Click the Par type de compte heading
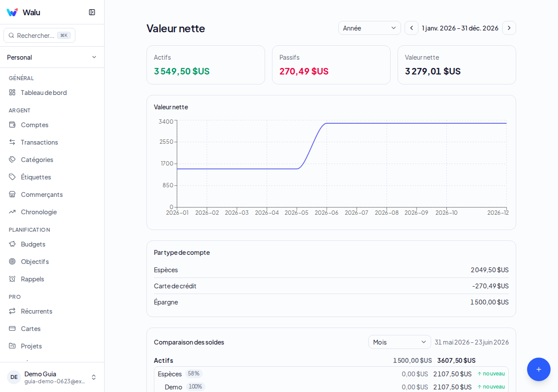The width and height of the screenshot is (558, 392). pyautogui.click(x=182, y=252)
